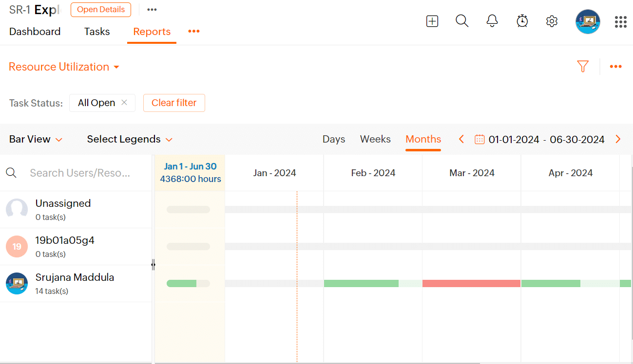This screenshot has width=633, height=364.
Task: Click Srujana's green February utilization bar
Action: tap(361, 283)
